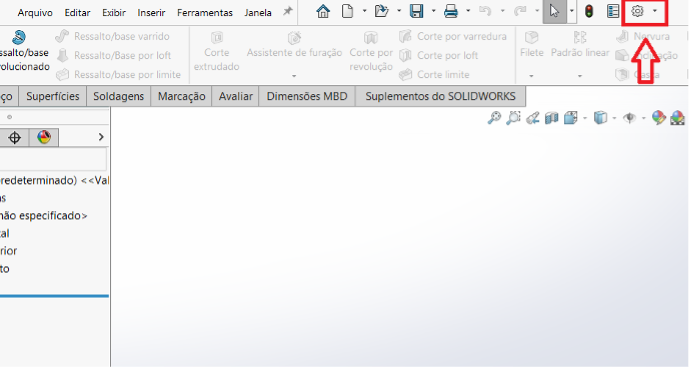Click the Rebuild traffic light icon
Image resolution: width=690 pixels, height=368 pixels.
coord(589,11)
